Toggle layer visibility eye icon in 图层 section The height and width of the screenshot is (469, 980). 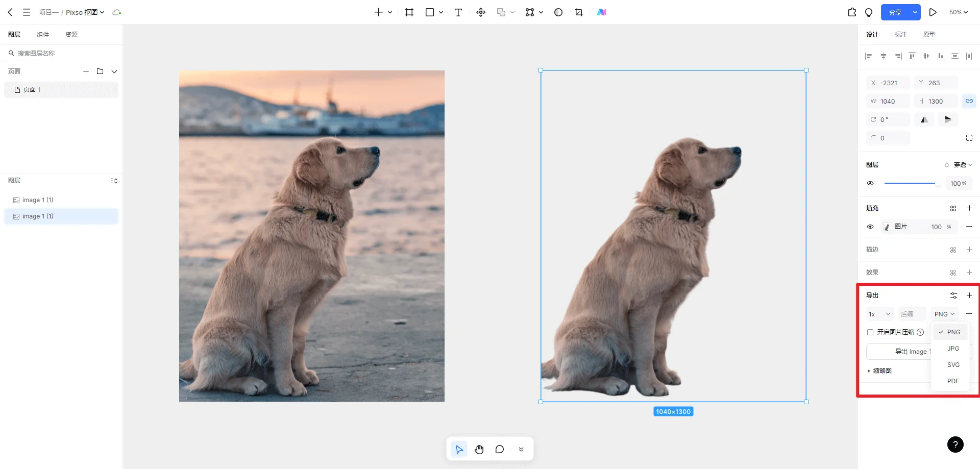pyautogui.click(x=870, y=183)
